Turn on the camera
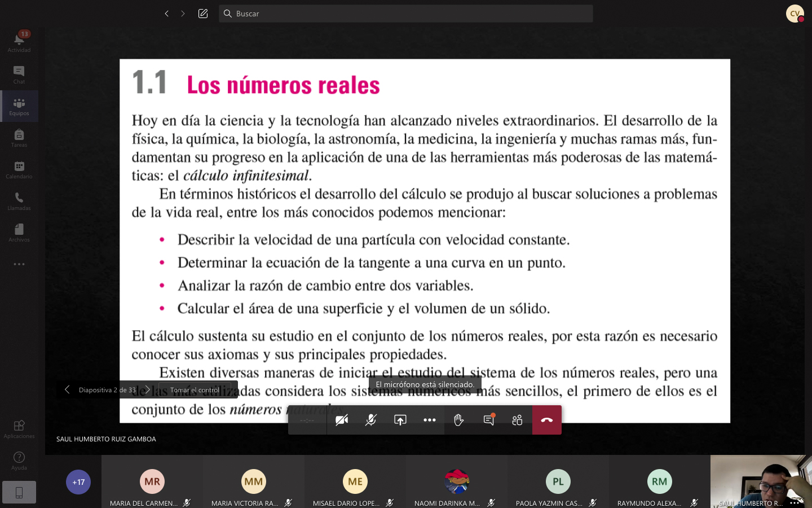The width and height of the screenshot is (812, 508). coord(342,420)
